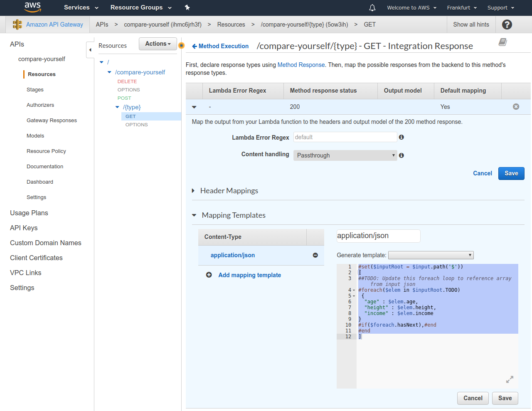Open the notifications bell
Screen dimensions: 532x411
372,7
